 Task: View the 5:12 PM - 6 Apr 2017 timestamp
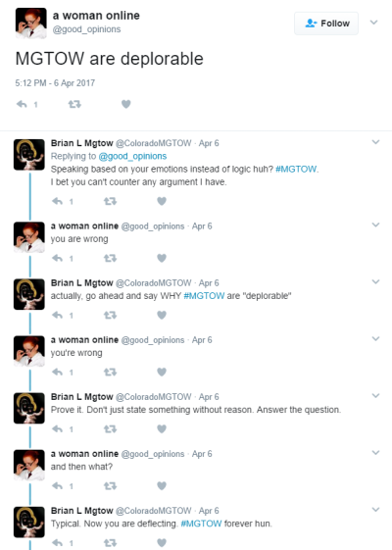[55, 83]
